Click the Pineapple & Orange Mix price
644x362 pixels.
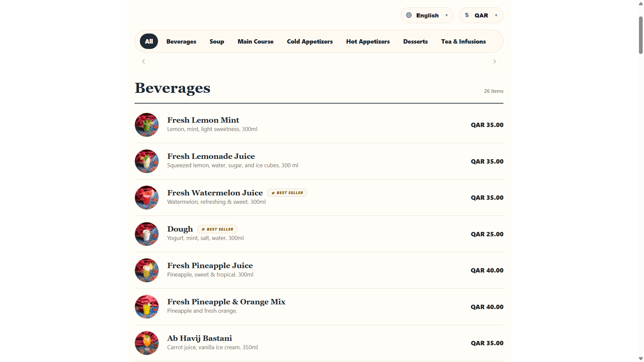pos(487,307)
